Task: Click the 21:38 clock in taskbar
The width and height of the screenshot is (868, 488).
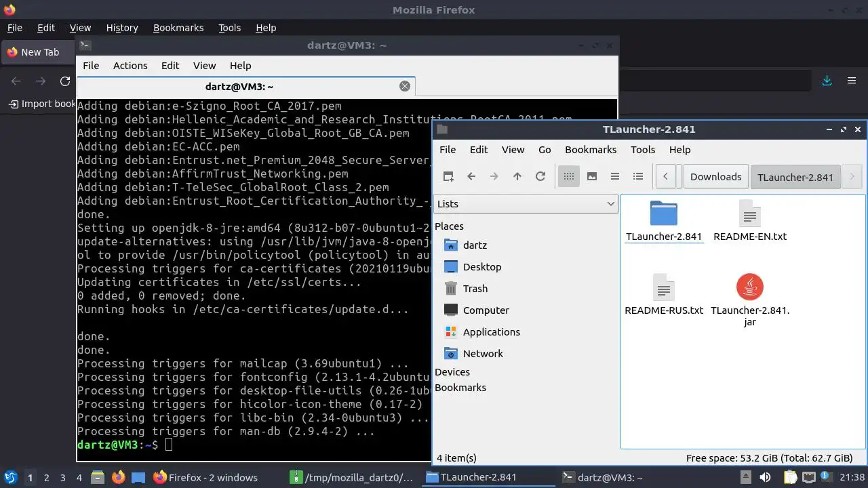Action: tap(852, 478)
